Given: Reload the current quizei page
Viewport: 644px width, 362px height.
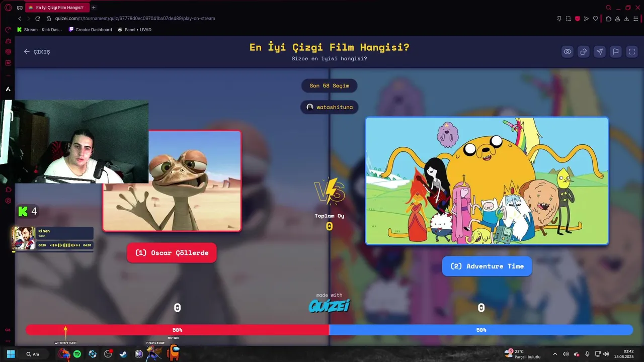Looking at the screenshot, I should [38, 19].
